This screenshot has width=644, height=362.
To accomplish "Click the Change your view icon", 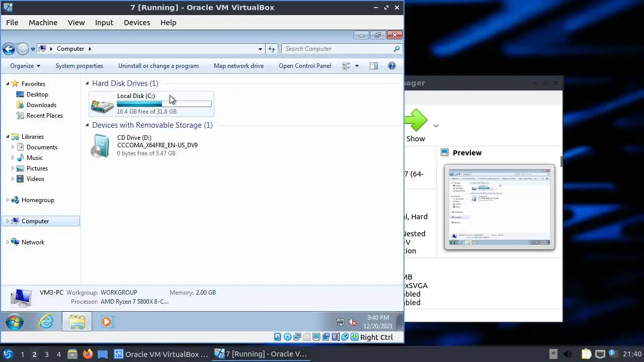I will pos(346,66).
